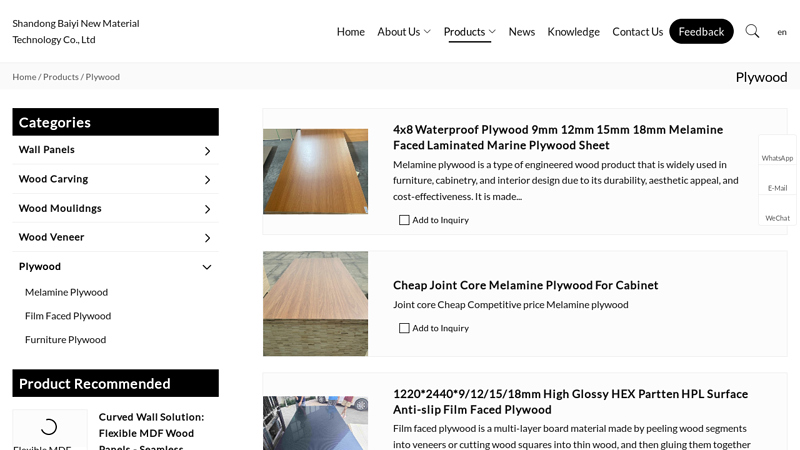Switch language via the en selector
Screen dimensions: 800x450
click(782, 32)
